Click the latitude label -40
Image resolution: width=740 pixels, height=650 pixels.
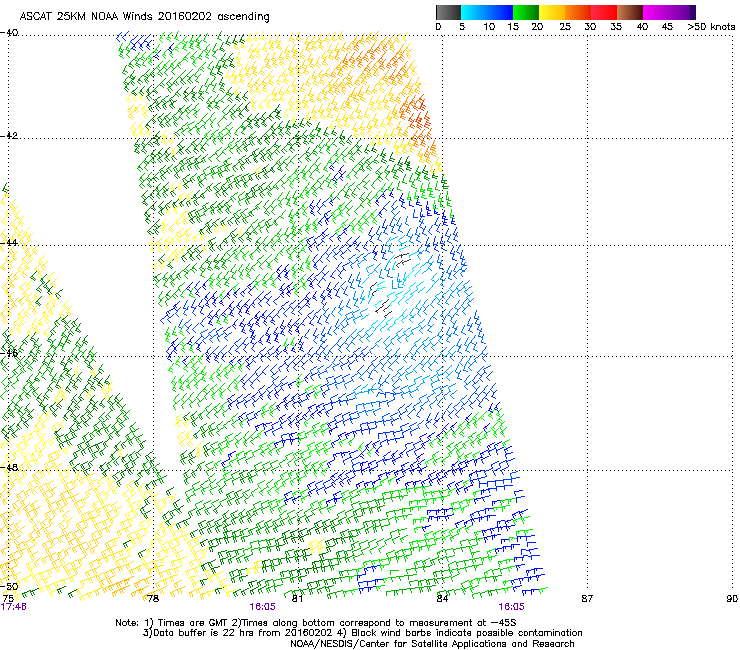[x=9, y=33]
